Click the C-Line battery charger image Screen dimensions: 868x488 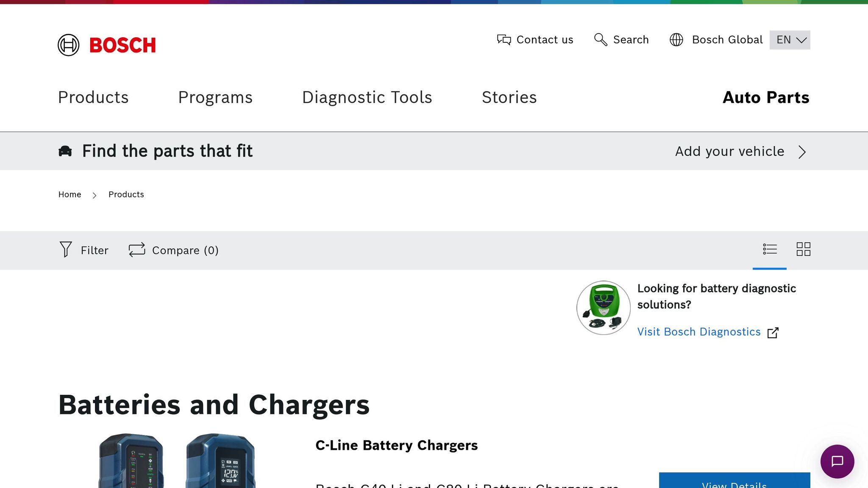point(177,460)
